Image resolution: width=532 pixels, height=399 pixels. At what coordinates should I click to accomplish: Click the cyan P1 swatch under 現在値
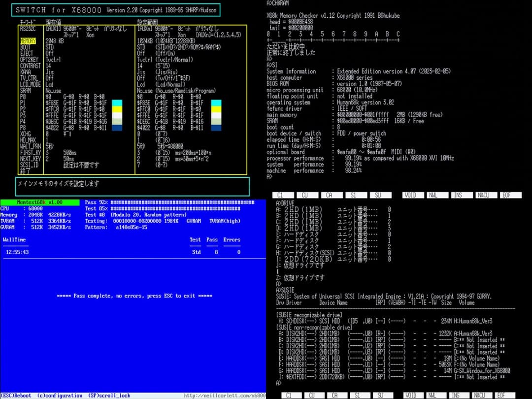117,103
